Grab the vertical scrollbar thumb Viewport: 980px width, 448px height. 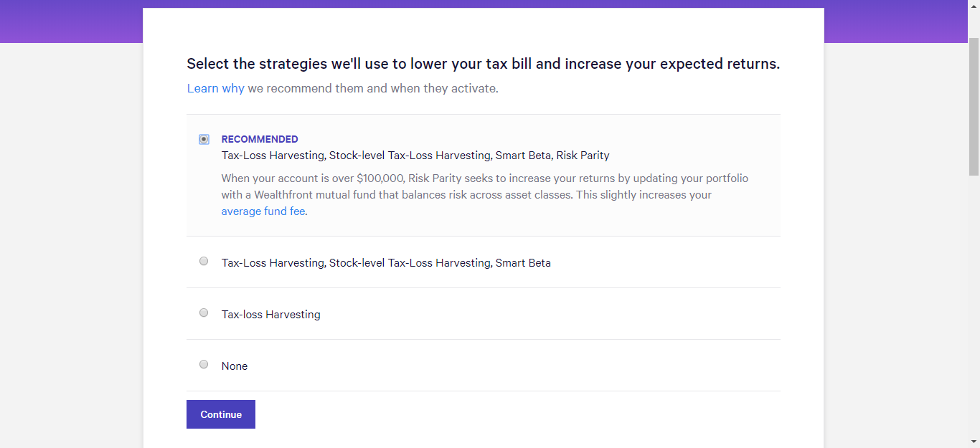[974, 106]
